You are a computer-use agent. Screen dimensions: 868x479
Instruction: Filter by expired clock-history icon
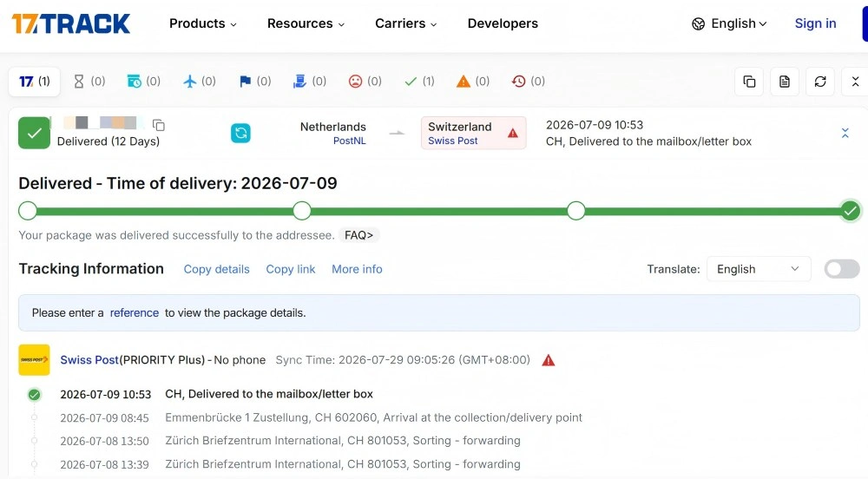pos(528,82)
